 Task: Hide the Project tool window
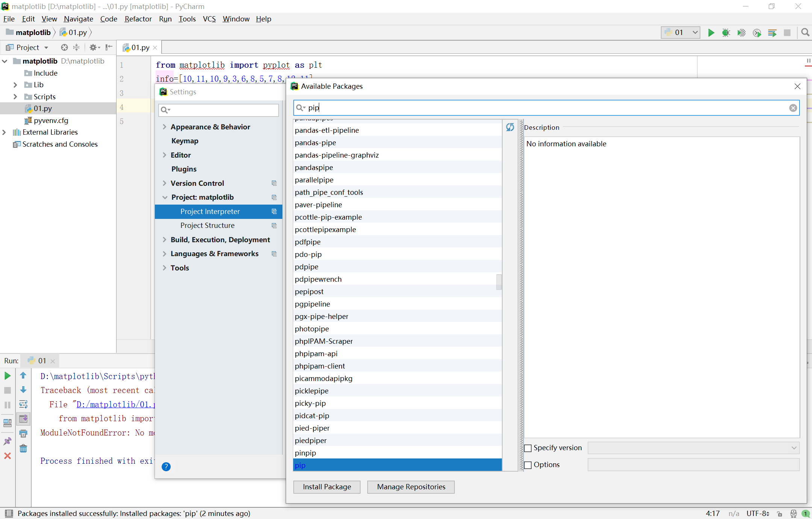tap(109, 47)
